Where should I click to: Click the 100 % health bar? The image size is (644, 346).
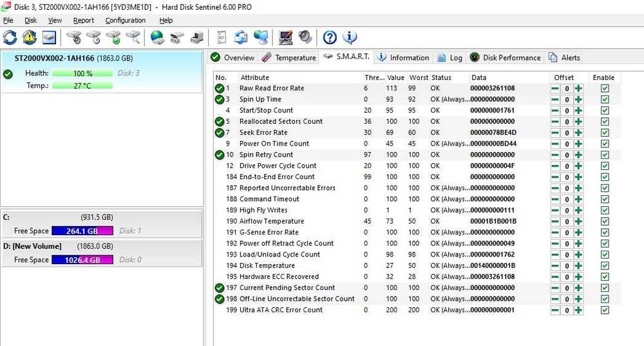click(x=82, y=73)
